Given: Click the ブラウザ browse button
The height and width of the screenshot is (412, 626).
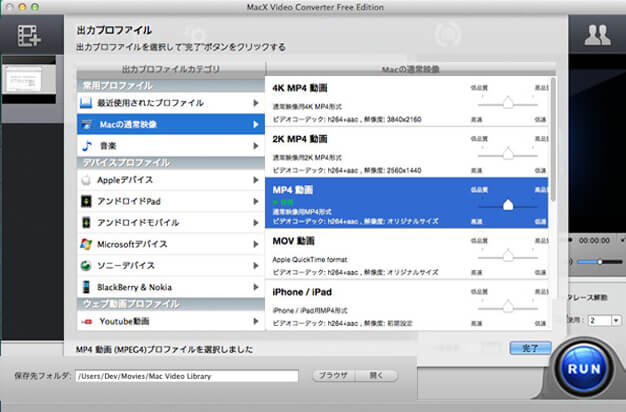Looking at the screenshot, I should click(x=334, y=376).
